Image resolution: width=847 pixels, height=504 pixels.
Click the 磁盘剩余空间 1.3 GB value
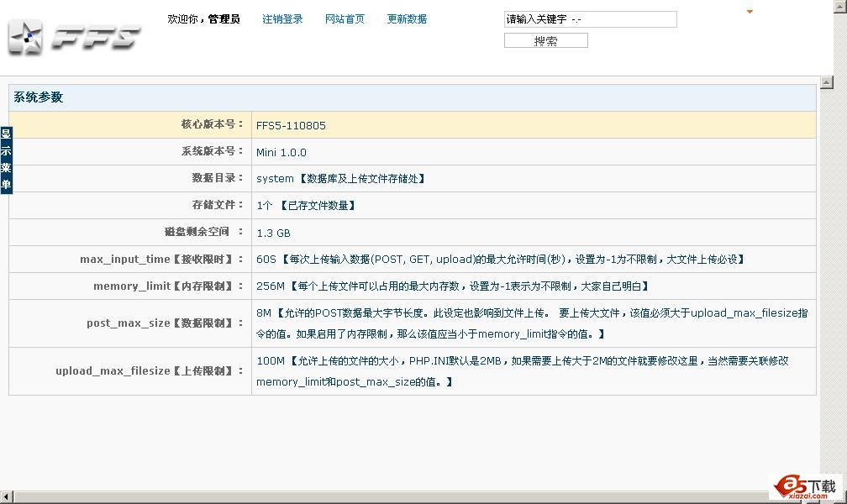(273, 234)
